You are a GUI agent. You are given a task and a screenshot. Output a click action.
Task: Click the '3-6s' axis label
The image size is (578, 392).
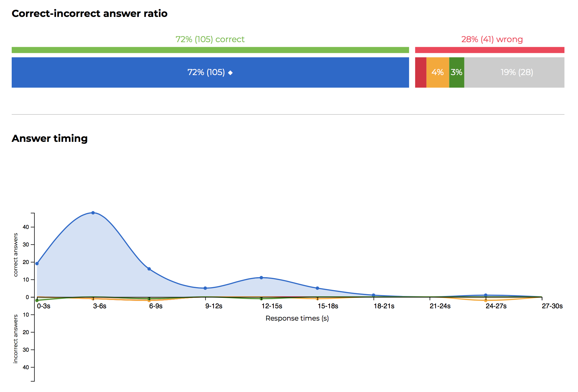click(x=100, y=306)
